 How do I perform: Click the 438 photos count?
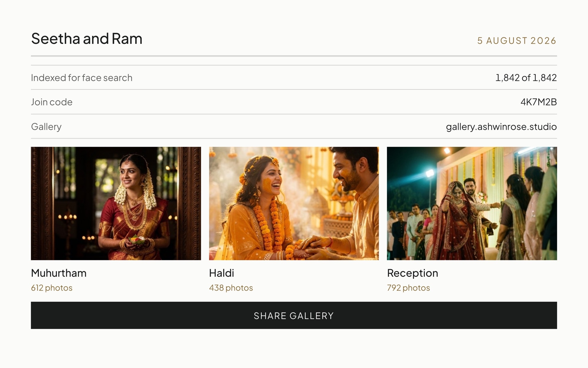click(x=231, y=288)
